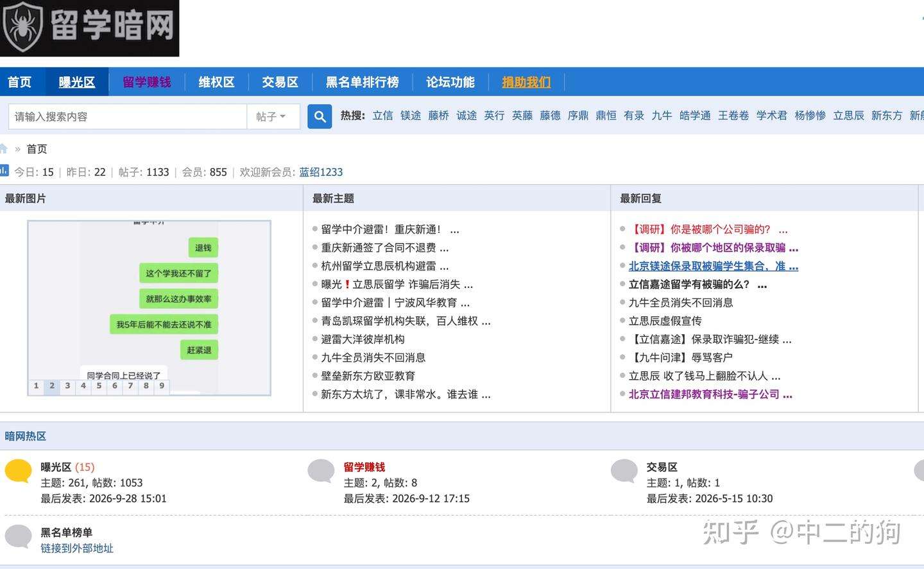
Task: Open the 论坛功能 navigation menu
Action: [x=450, y=82]
